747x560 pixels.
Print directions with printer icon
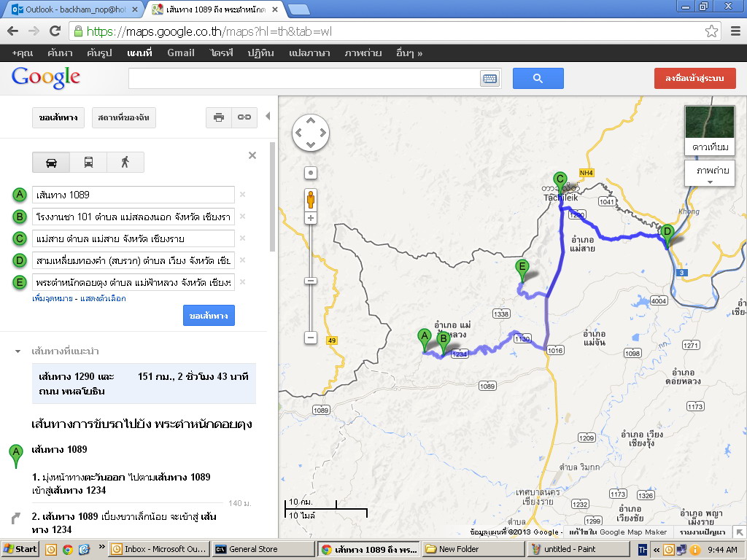click(219, 117)
